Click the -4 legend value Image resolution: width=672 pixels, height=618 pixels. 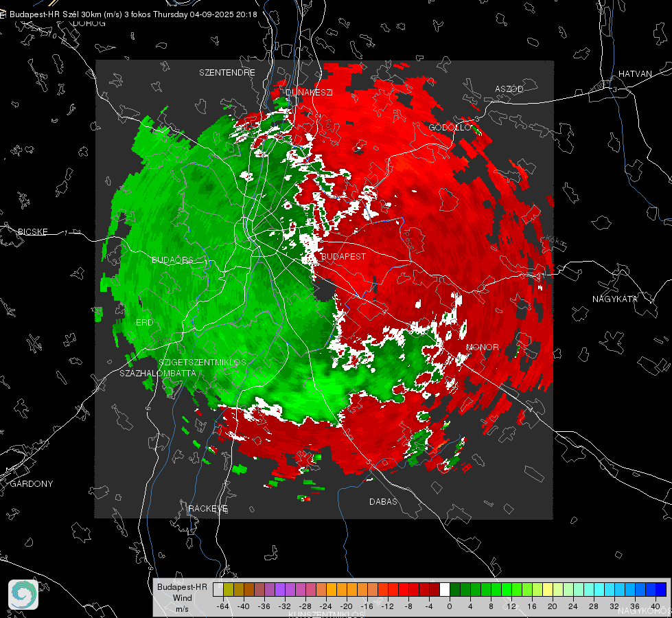pyautogui.click(x=429, y=606)
